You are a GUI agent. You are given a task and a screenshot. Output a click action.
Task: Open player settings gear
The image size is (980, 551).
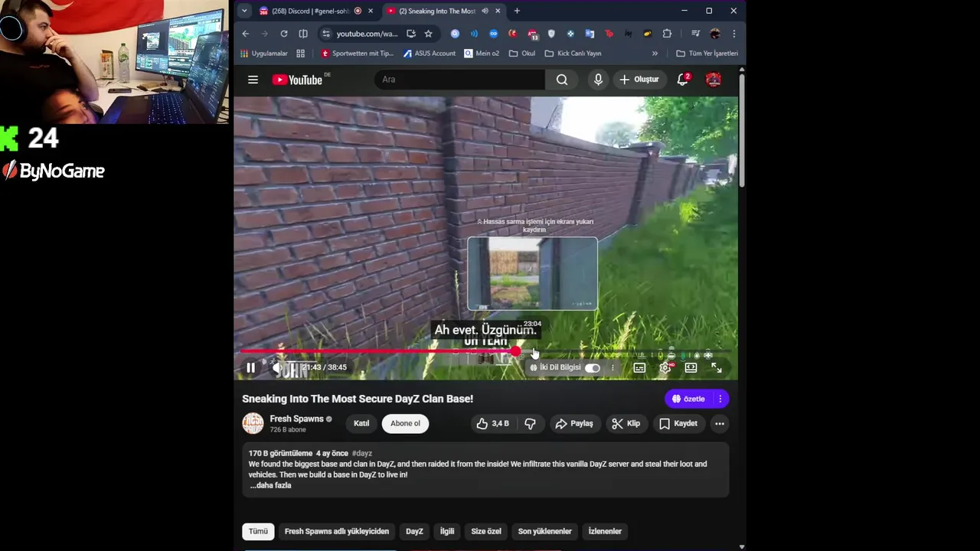(x=665, y=368)
